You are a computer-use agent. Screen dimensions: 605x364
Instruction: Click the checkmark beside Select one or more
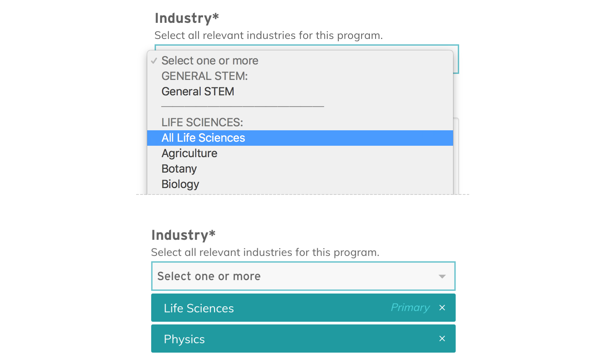coord(154,61)
